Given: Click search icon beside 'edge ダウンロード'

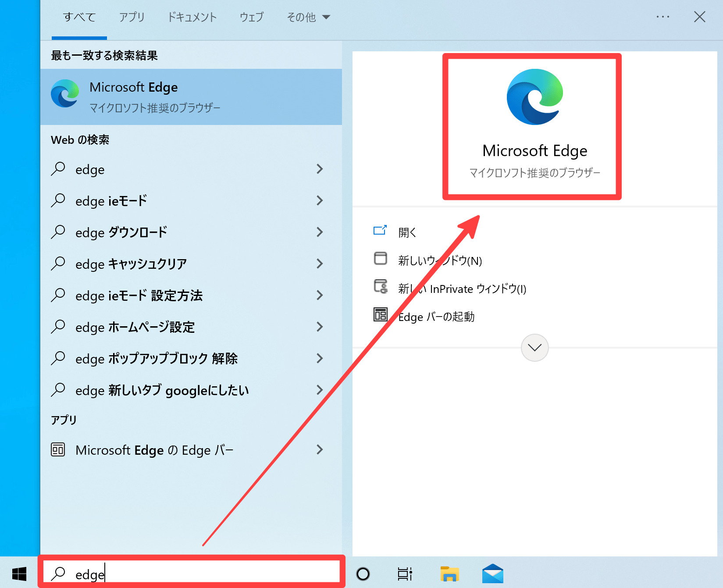Looking at the screenshot, I should (x=58, y=232).
